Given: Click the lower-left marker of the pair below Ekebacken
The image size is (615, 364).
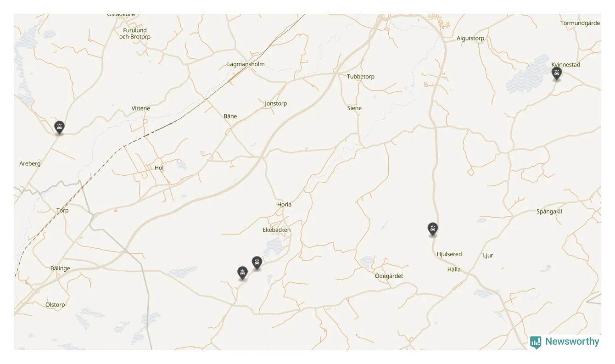Looking at the screenshot, I should pyautogui.click(x=242, y=273).
